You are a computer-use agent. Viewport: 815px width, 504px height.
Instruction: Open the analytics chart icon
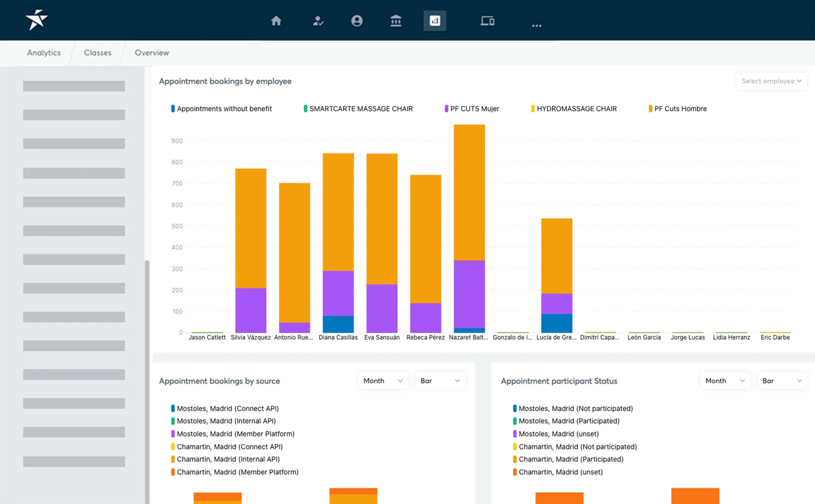435,21
